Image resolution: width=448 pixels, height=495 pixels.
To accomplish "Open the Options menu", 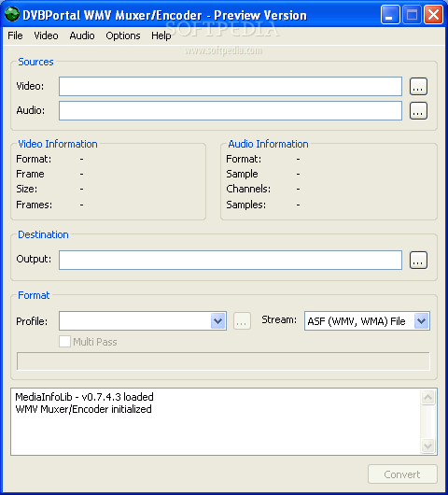I will pyautogui.click(x=123, y=35).
